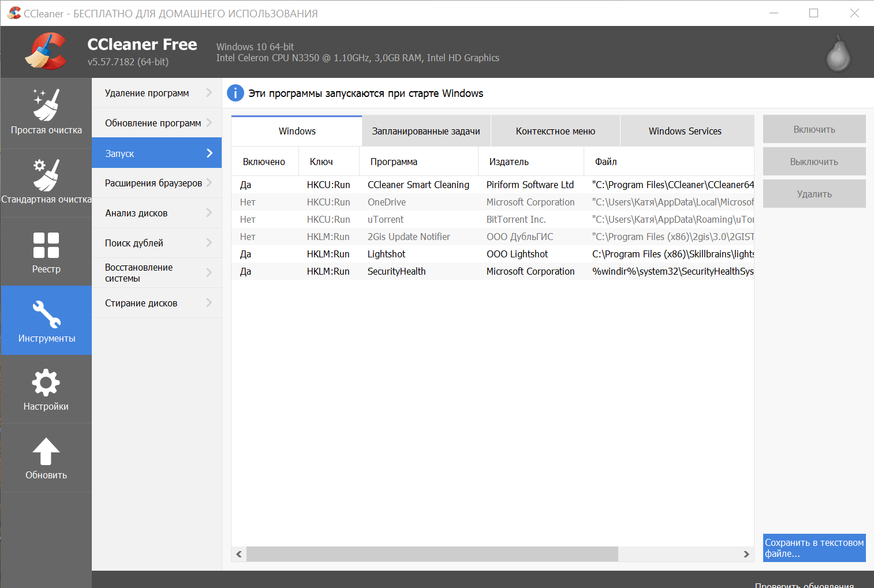This screenshot has width=874, height=588.
Task: Open Стирание дисков menu item
Action: tap(156, 303)
